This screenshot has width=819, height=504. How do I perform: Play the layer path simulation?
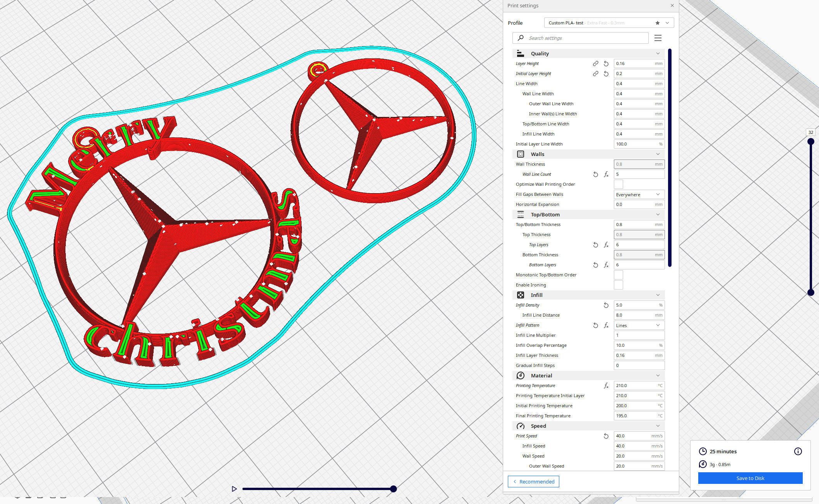tap(234, 489)
